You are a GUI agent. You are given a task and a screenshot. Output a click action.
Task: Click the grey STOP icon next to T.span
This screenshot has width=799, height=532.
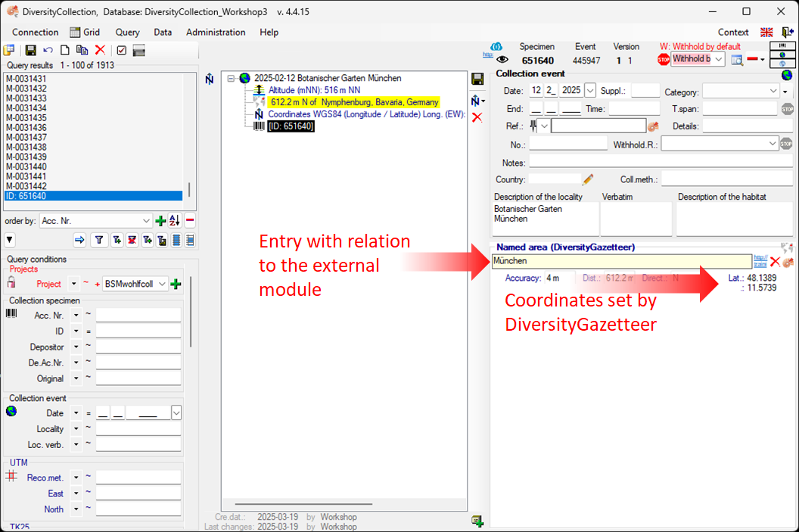(788, 108)
